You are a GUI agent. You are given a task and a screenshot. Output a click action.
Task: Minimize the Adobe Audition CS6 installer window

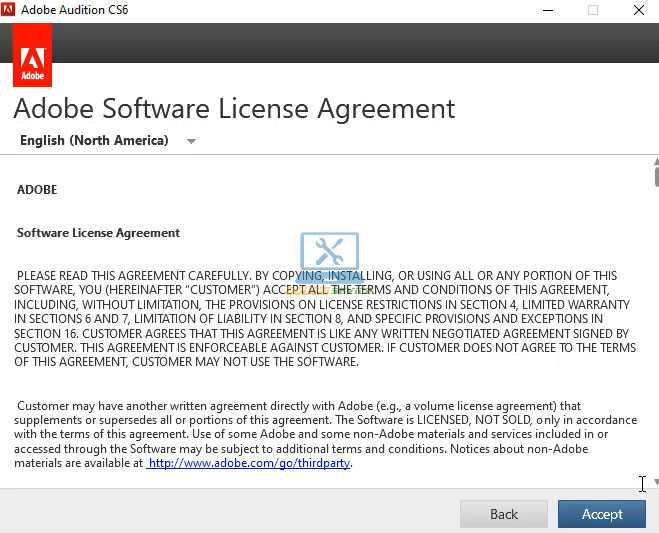point(546,10)
